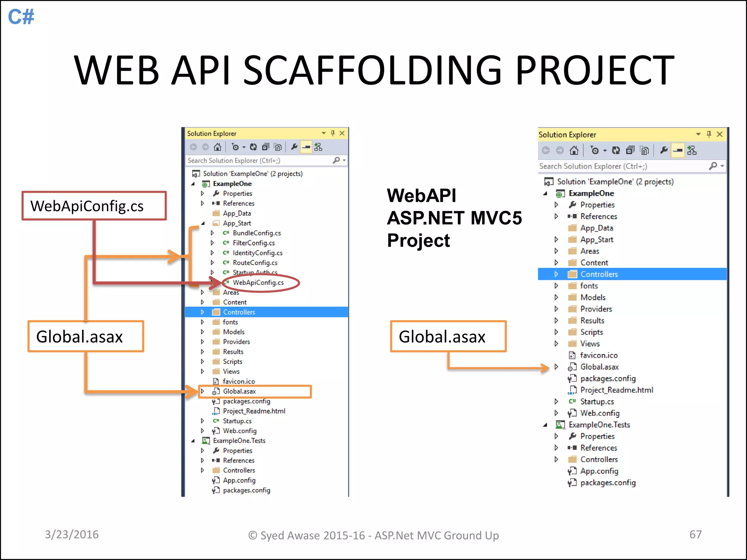Select RouteConfig.cs in left tree
The image size is (747, 560).
[255, 262]
